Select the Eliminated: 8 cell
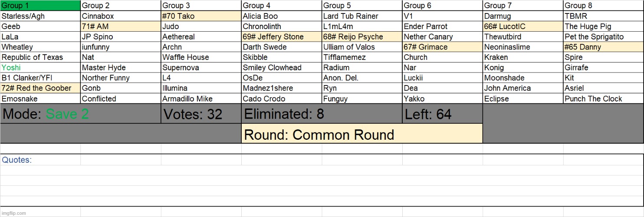644x217 pixels. pos(322,114)
